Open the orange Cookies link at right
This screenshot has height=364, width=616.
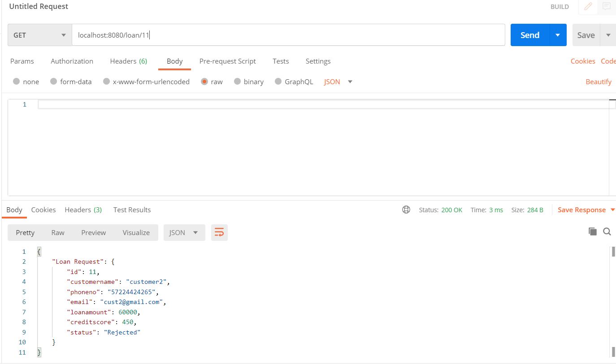(583, 61)
